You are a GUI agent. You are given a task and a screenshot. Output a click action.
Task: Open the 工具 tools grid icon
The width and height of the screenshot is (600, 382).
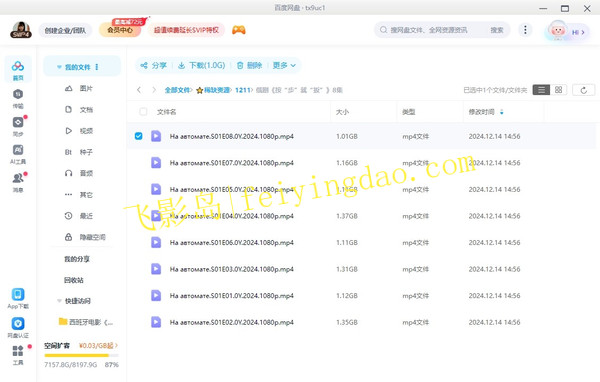[x=18, y=354]
